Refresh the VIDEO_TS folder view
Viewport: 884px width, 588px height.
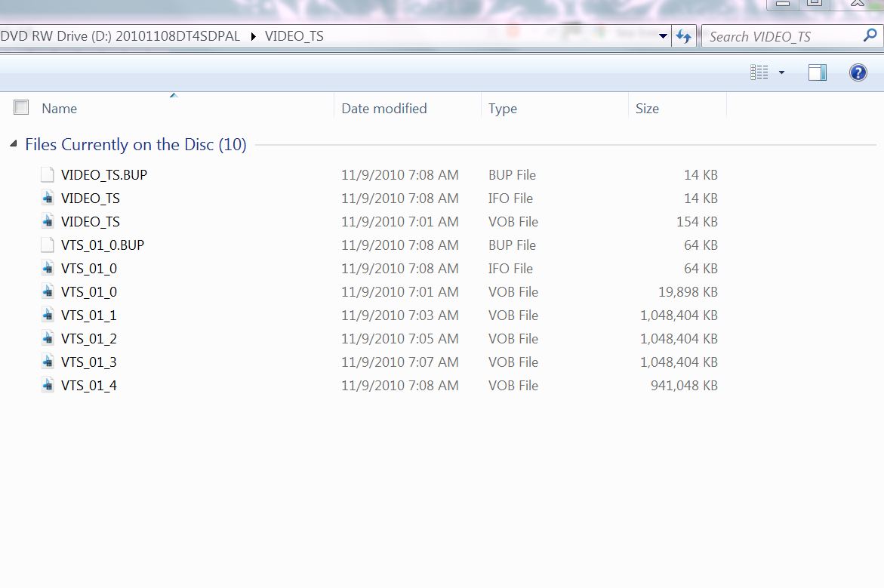point(683,37)
